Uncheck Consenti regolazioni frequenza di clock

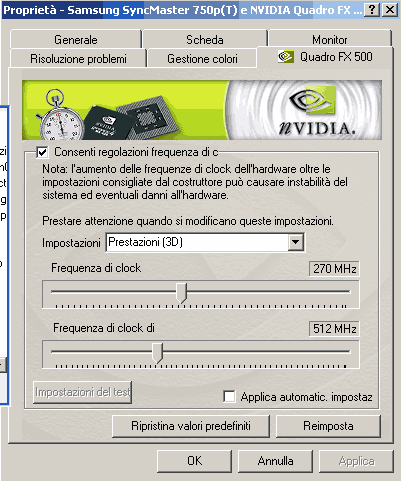42,152
